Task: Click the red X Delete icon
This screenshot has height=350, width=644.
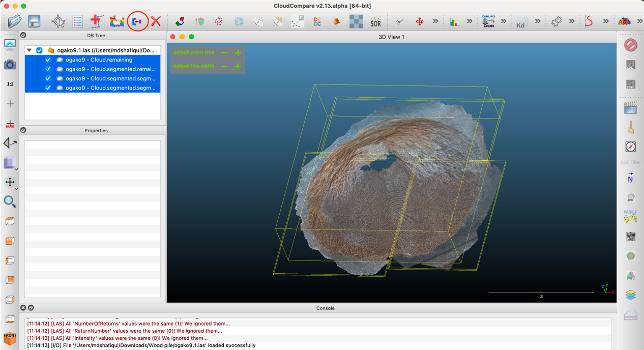Action: click(x=156, y=21)
